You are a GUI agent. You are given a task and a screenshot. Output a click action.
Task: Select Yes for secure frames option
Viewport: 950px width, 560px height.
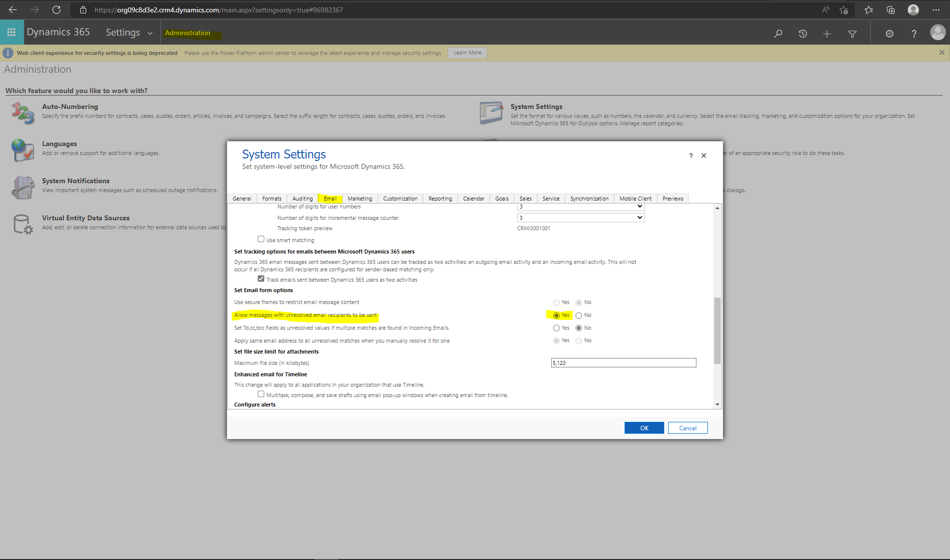[x=556, y=303]
